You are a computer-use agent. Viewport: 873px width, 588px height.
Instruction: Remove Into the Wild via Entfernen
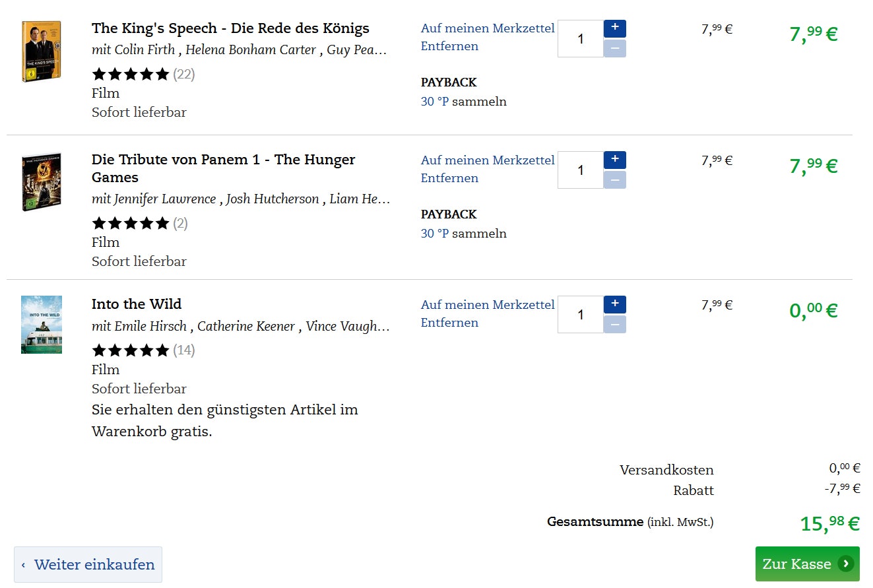point(449,323)
